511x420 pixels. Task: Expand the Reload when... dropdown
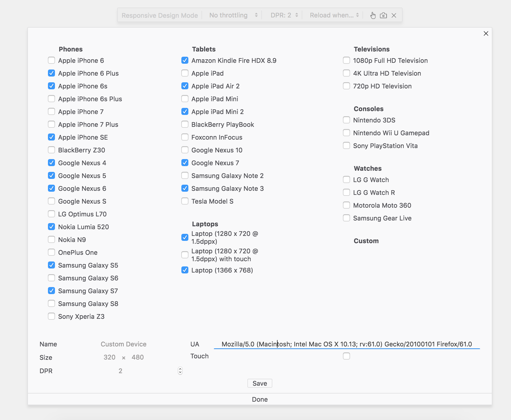coord(334,15)
